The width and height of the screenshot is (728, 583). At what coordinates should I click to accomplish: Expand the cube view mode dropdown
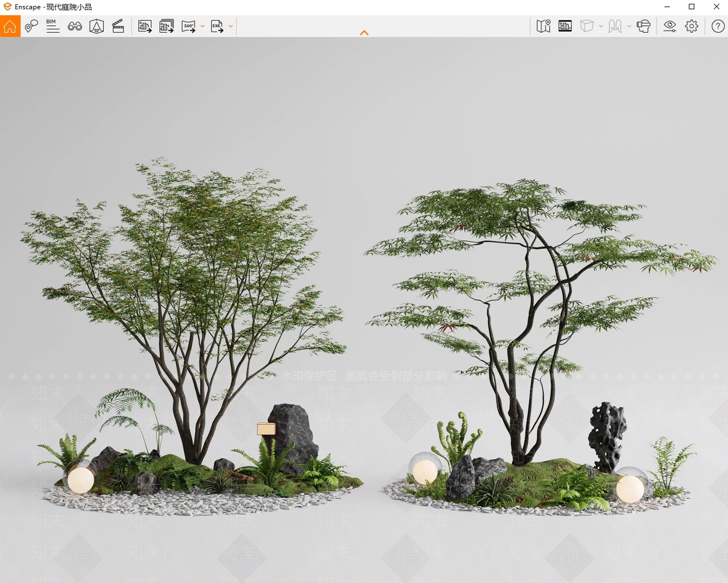click(601, 26)
